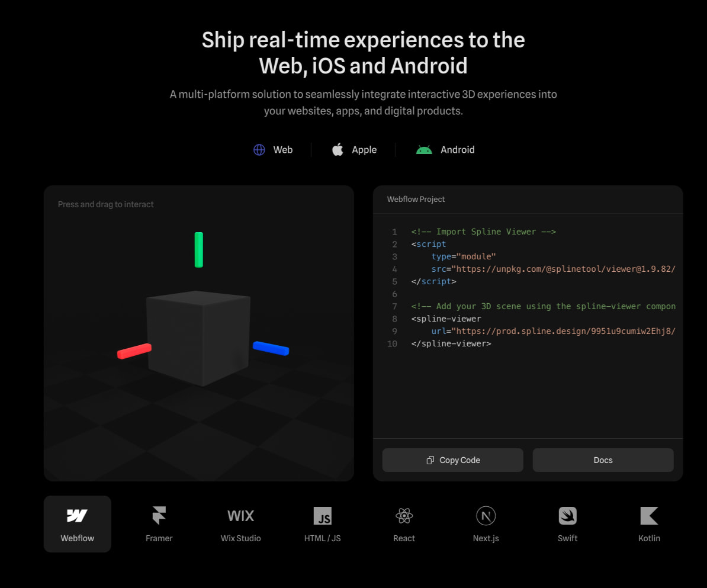Pick the HTML / JS icon
Image resolution: width=707 pixels, height=588 pixels.
(x=322, y=516)
